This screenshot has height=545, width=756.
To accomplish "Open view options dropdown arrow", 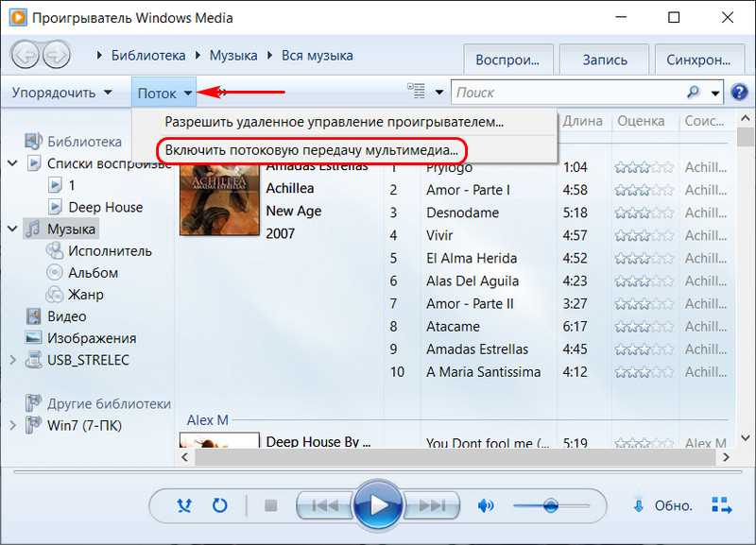I will pos(439,92).
